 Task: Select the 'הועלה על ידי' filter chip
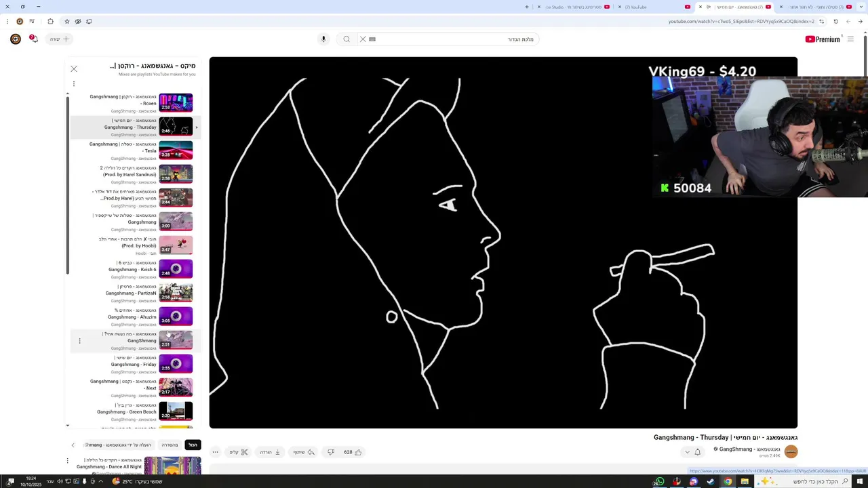pos(117,445)
